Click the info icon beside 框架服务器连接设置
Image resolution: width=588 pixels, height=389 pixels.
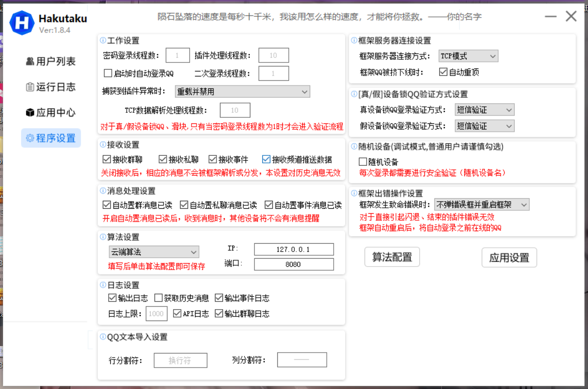[354, 40]
